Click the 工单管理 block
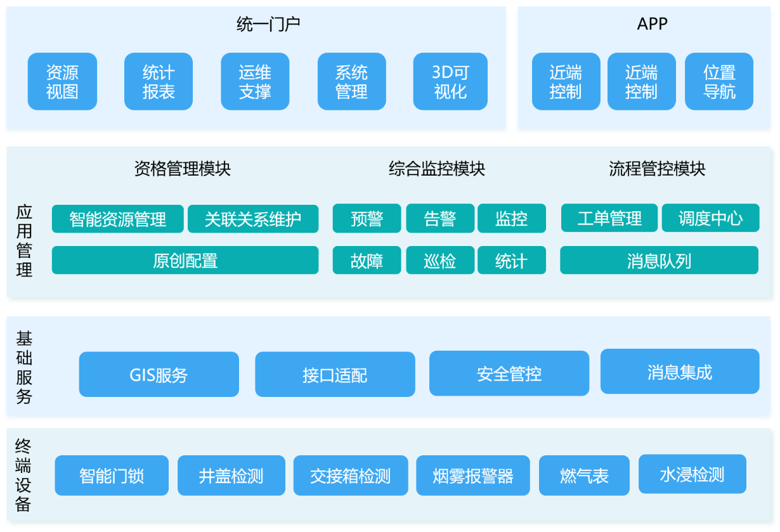The height and width of the screenshot is (532, 780). [609, 219]
